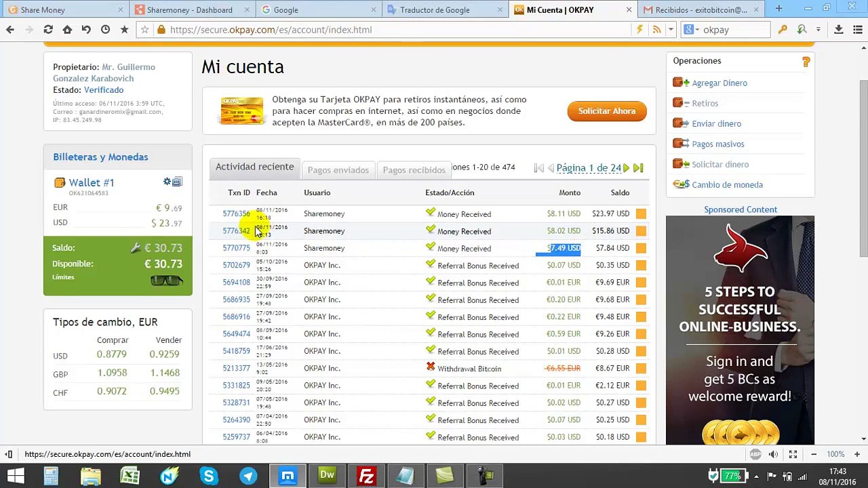The width and height of the screenshot is (868, 488).
Task: Open the Solicitar dinero link
Action: point(720,165)
